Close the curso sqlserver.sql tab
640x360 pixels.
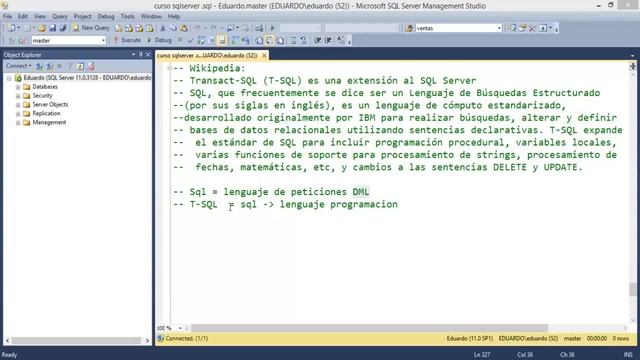(x=264, y=55)
